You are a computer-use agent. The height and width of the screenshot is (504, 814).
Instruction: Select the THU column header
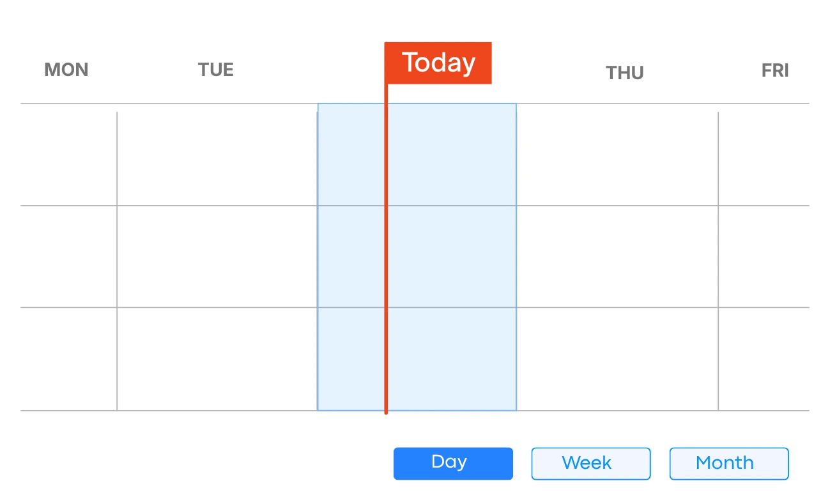pos(624,72)
